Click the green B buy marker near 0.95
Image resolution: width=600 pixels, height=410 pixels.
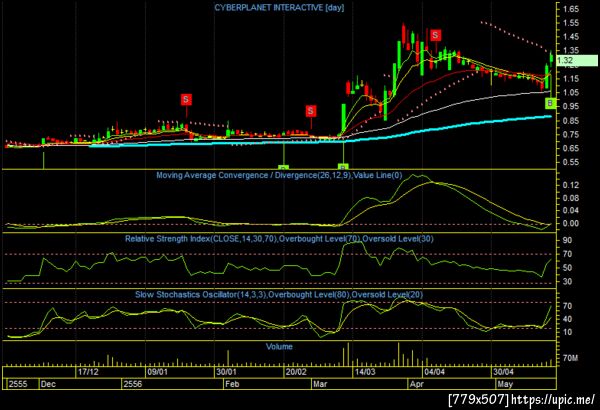[550, 103]
